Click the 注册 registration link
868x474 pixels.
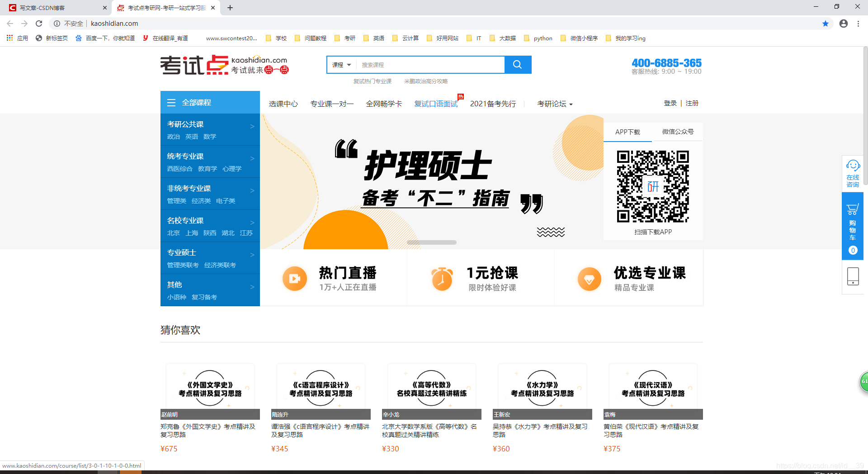(x=692, y=103)
